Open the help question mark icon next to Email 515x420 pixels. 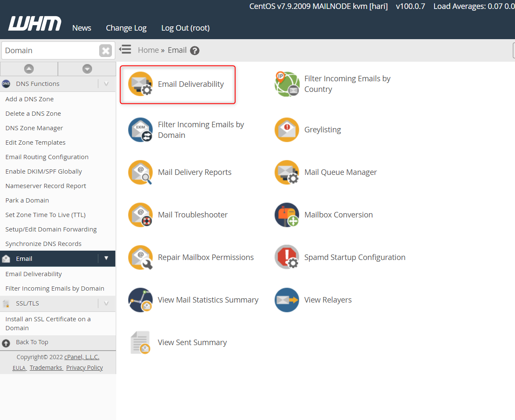click(x=195, y=51)
